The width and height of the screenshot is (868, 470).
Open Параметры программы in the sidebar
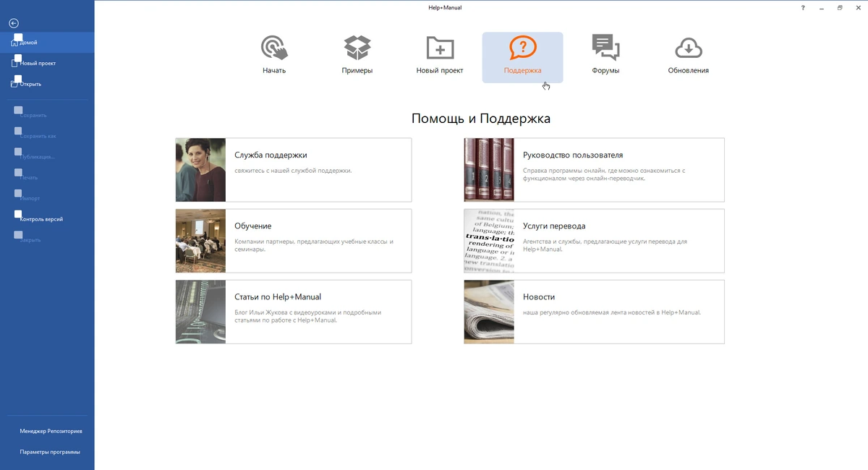[47, 452]
